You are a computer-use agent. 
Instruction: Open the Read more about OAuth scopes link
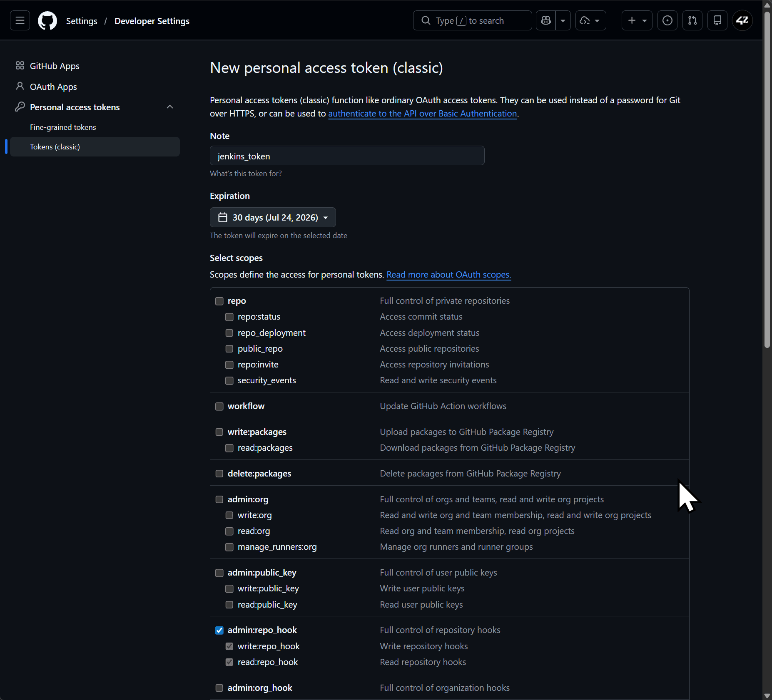[449, 275]
